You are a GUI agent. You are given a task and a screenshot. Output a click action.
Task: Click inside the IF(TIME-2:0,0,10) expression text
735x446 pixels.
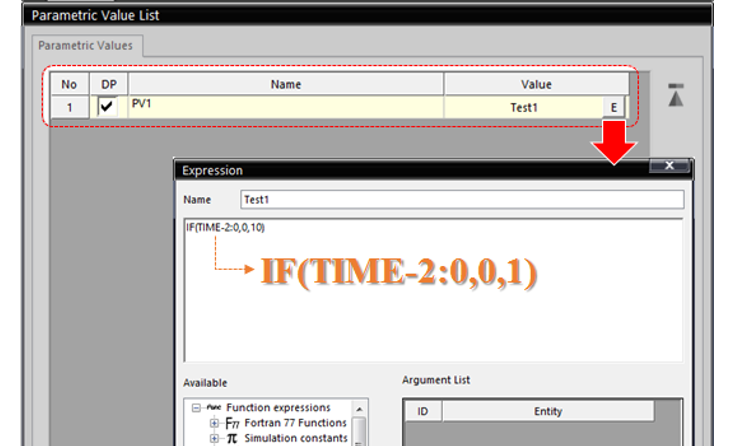tap(225, 227)
